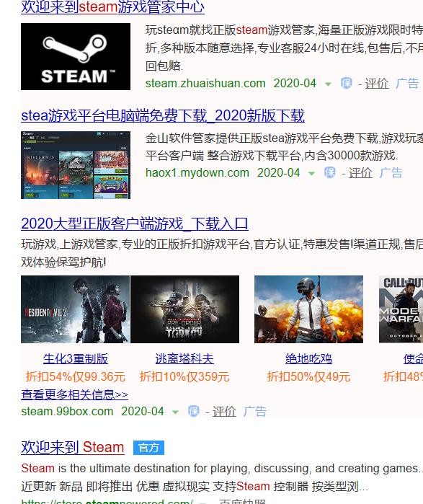
Task: Open 欢迎来到 Steam official result title
Action: coord(73,448)
